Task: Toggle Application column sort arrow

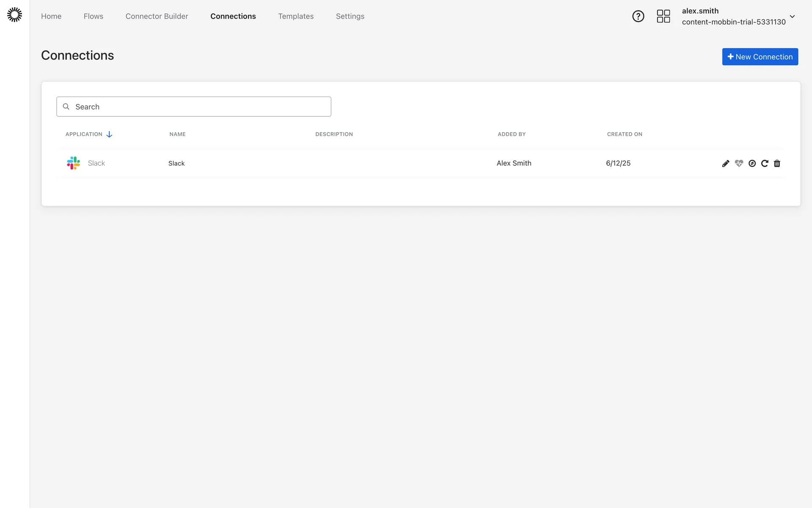Action: (109, 134)
